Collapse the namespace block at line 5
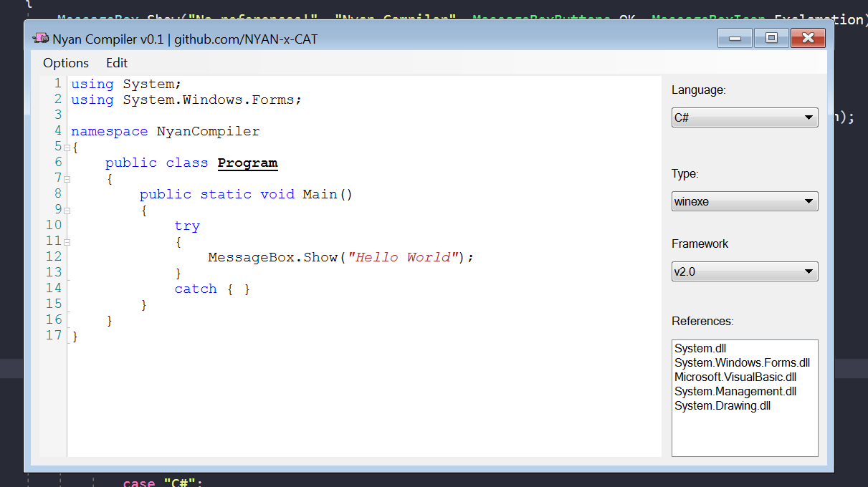868x487 pixels. tap(67, 147)
